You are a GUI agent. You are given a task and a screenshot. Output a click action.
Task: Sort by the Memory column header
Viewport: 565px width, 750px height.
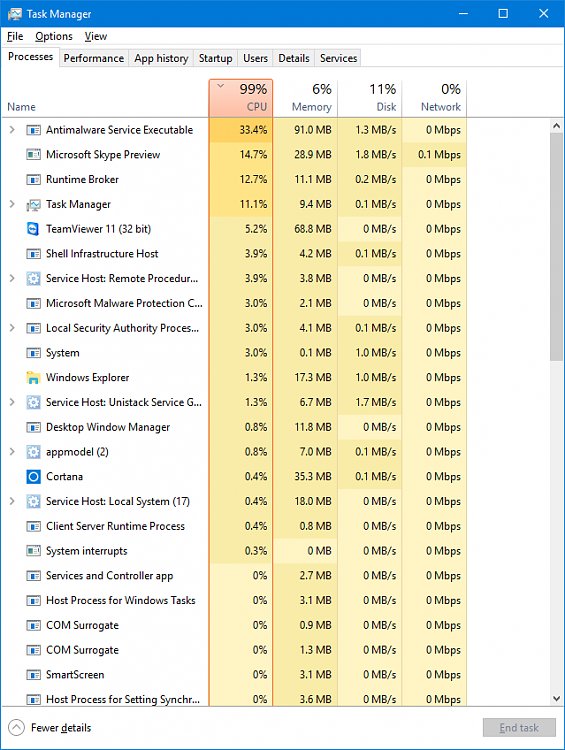tap(305, 98)
